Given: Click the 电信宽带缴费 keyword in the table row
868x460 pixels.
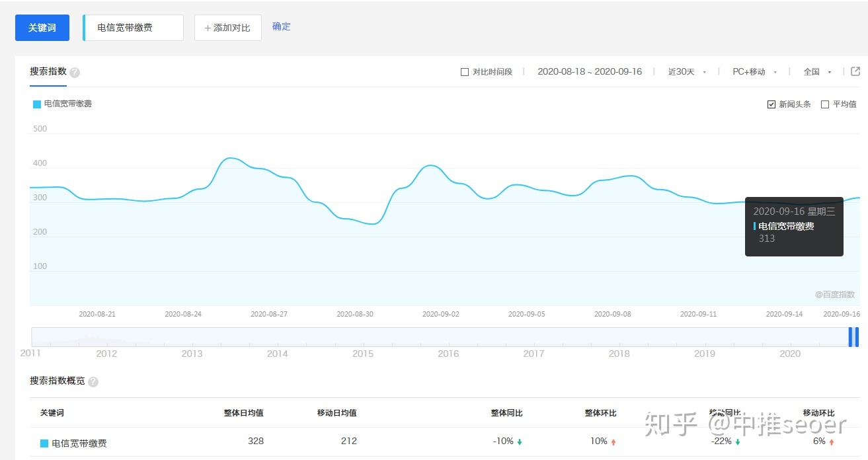Looking at the screenshot, I should click(x=79, y=443).
